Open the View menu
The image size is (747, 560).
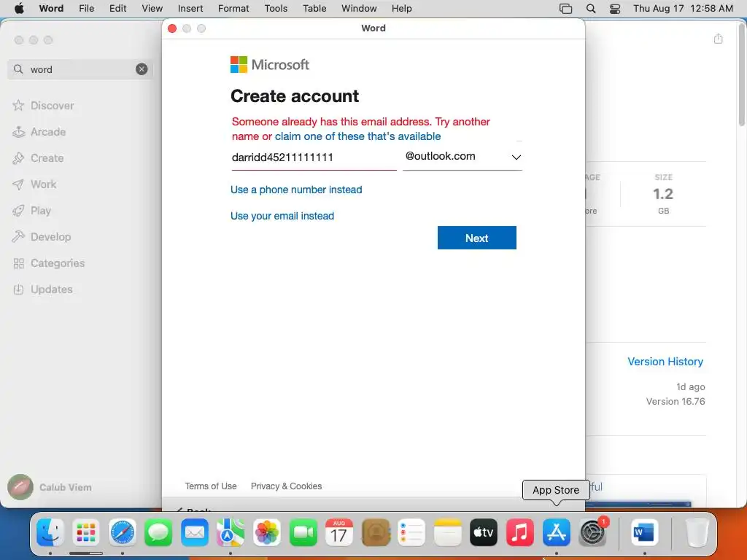coord(152,9)
